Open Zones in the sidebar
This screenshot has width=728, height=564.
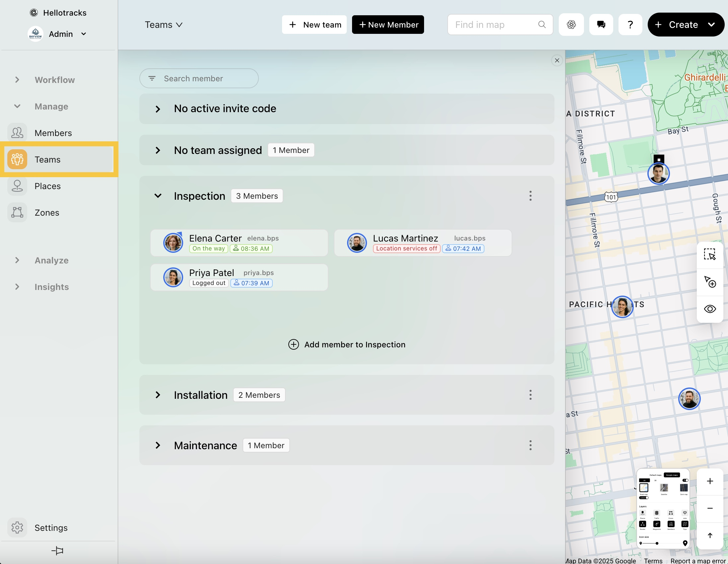(47, 213)
